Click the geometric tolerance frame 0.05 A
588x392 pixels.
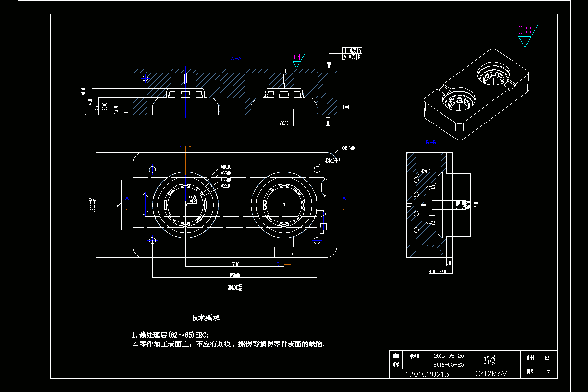(352, 50)
